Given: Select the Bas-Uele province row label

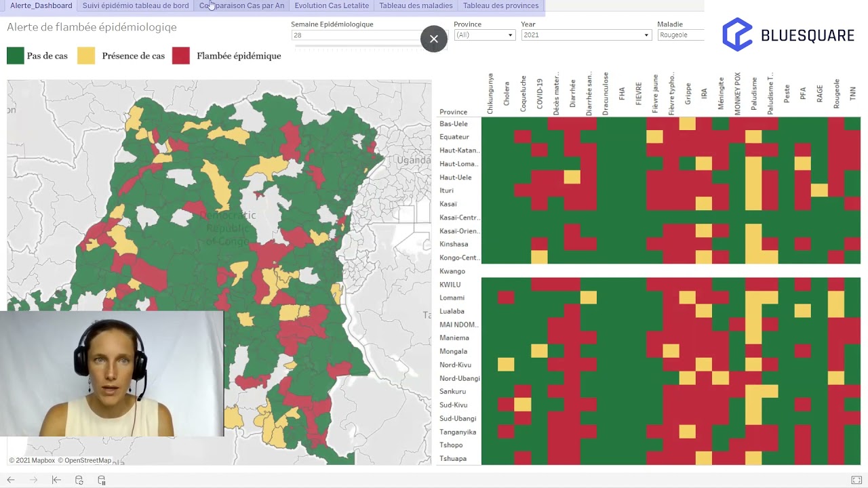Looking at the screenshot, I should pos(454,124).
